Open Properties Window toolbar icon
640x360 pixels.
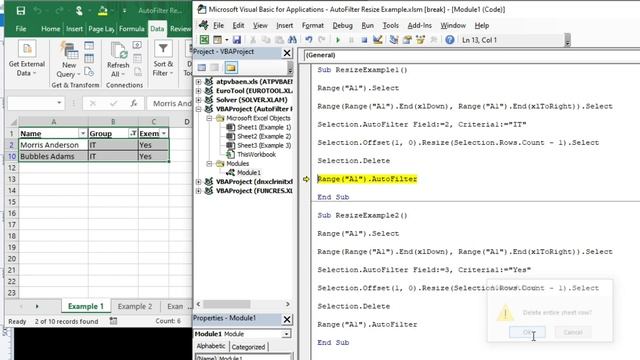407,40
